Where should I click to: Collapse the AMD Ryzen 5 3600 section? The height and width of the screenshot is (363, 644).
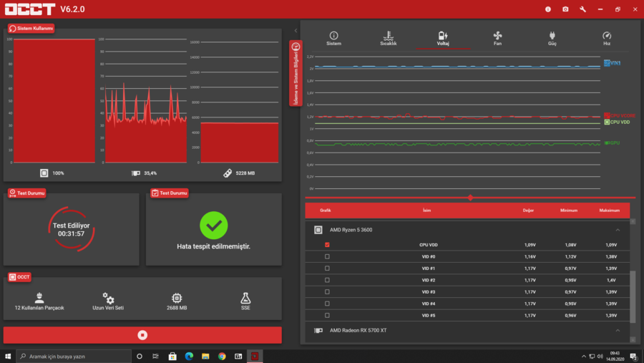pyautogui.click(x=618, y=230)
